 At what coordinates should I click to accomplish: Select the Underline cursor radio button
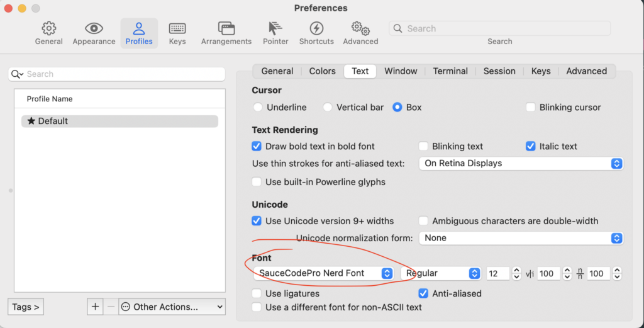(258, 108)
